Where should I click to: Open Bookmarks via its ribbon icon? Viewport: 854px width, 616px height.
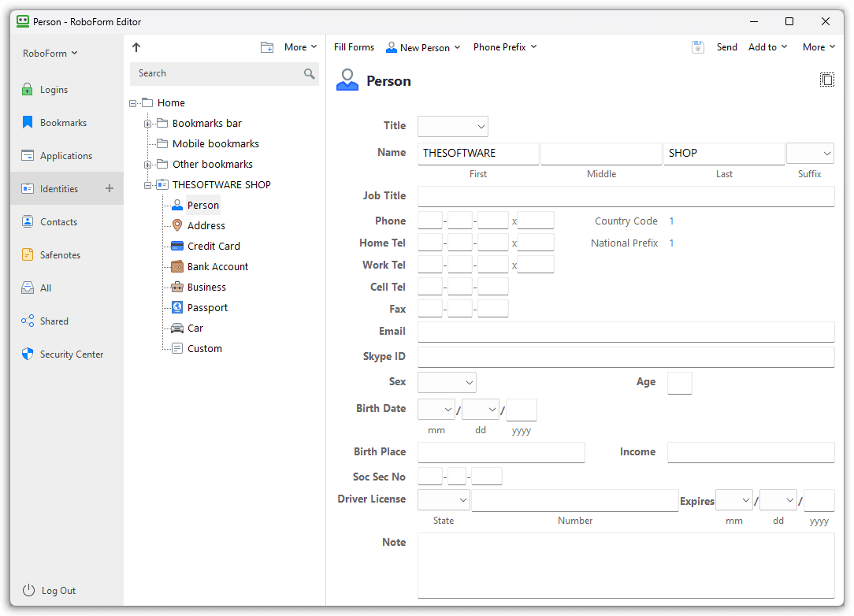[x=28, y=123]
